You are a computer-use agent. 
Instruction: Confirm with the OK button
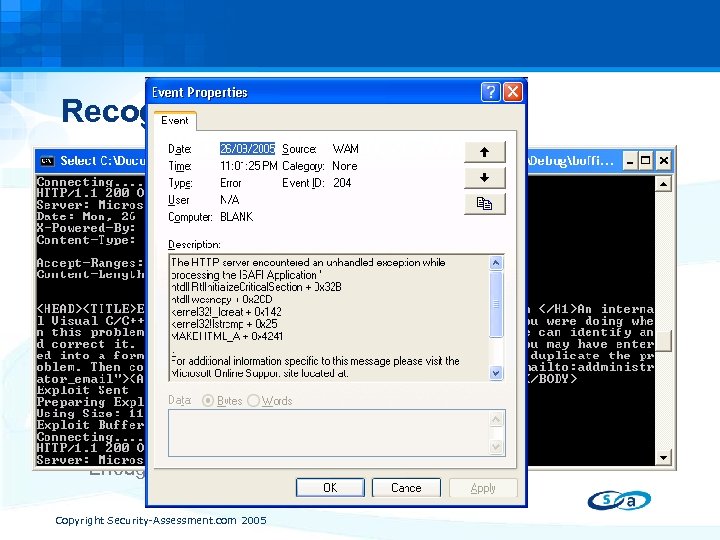click(330, 488)
